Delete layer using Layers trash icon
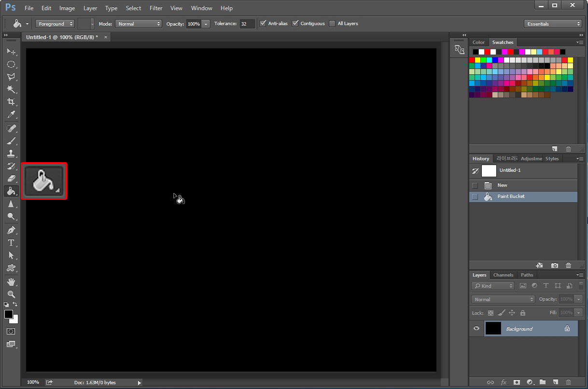Screen dimensions: 588x389 (568, 382)
